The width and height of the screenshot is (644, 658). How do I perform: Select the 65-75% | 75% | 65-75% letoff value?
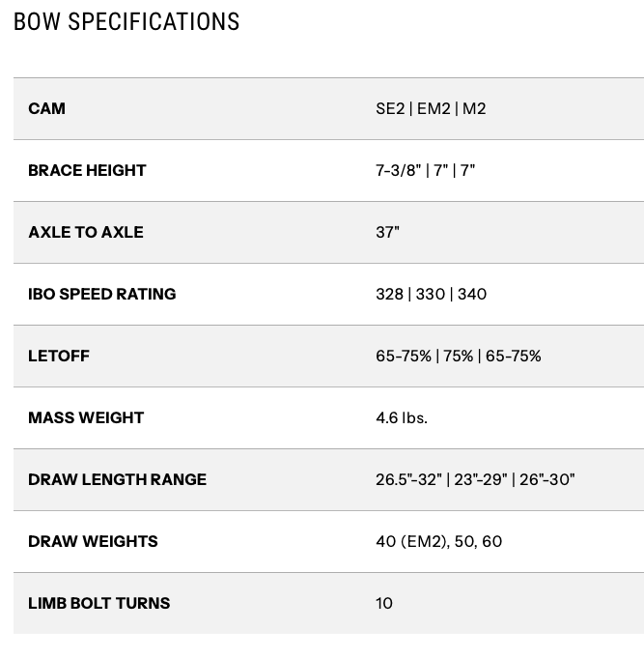point(458,356)
